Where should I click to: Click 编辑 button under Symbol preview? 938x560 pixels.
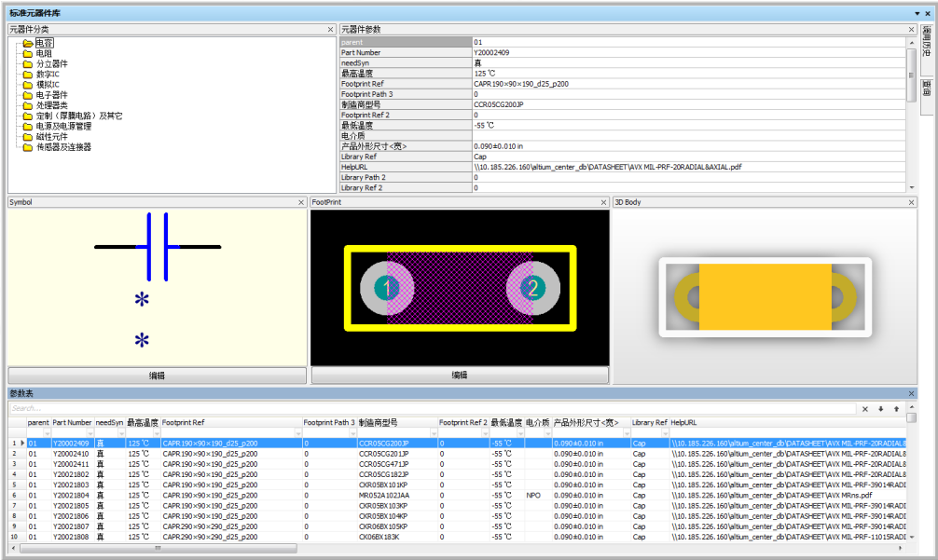(x=157, y=376)
